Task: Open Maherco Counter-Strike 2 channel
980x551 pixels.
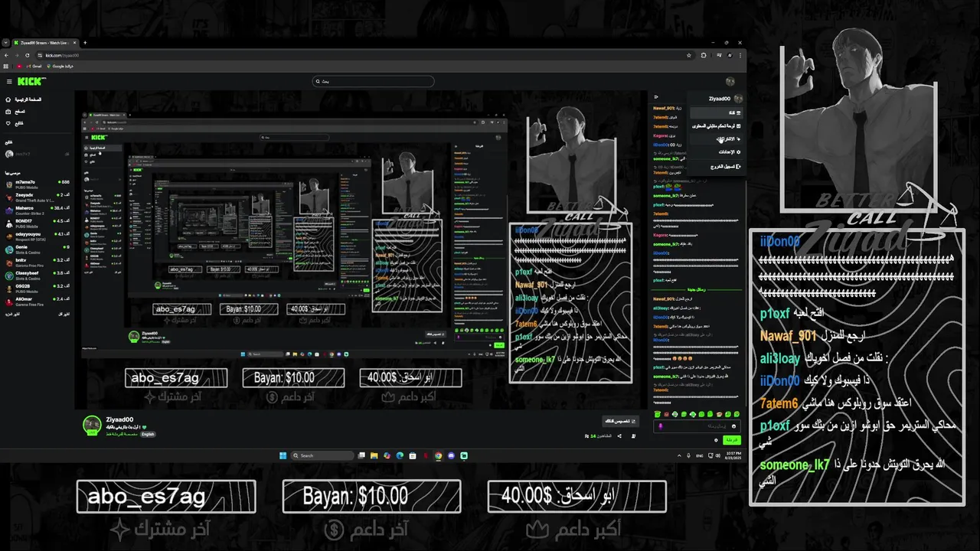Action: click(x=37, y=210)
